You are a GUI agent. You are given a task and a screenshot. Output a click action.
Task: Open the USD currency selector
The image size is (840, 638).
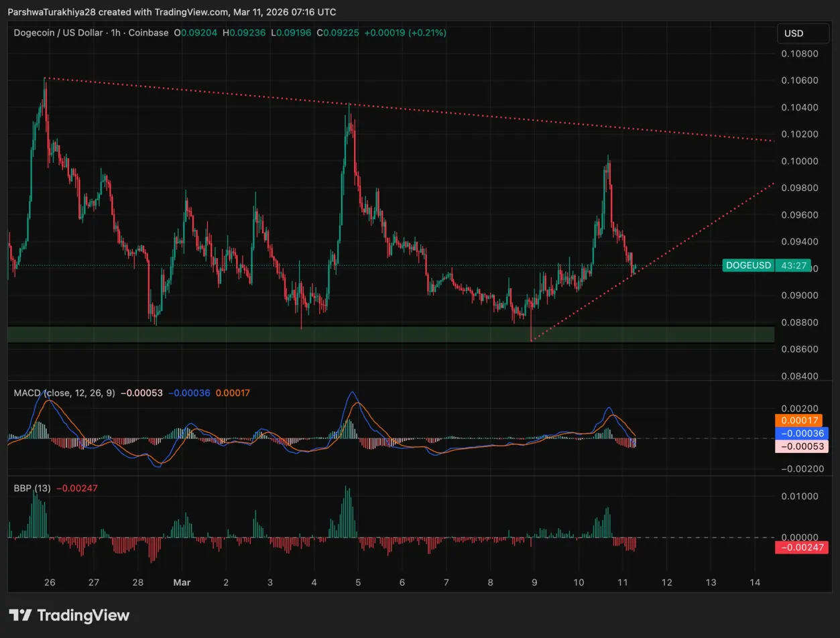coord(802,33)
